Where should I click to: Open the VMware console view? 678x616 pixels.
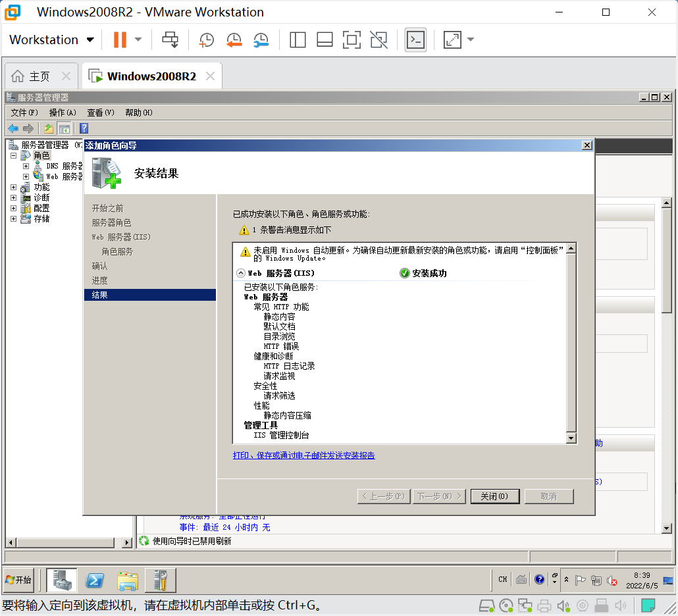click(x=415, y=39)
